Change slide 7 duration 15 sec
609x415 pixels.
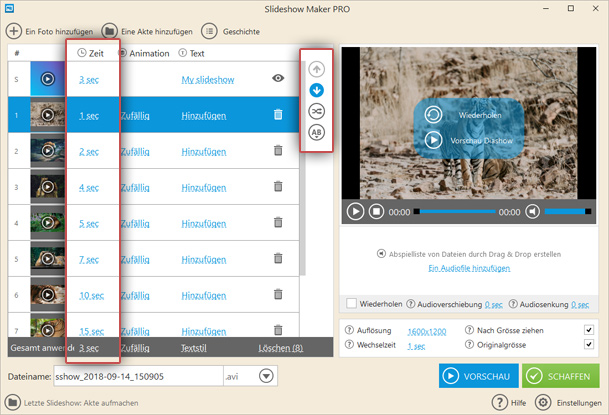pyautogui.click(x=92, y=332)
